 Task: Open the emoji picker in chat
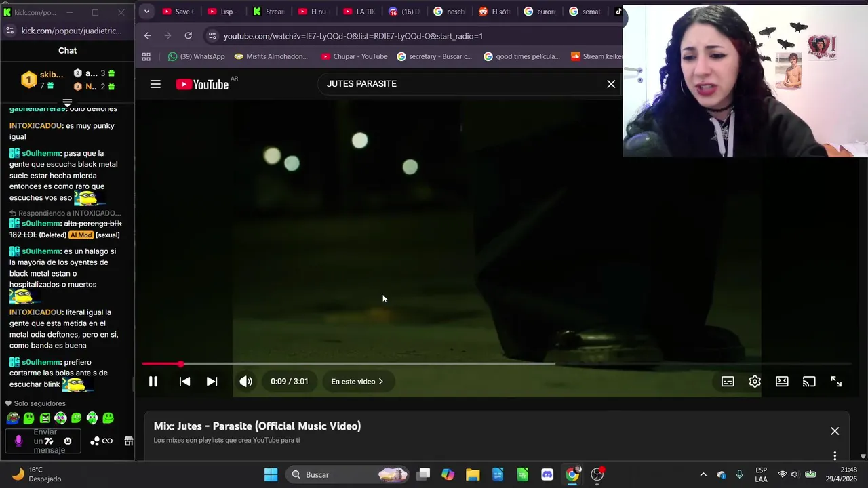pos(68,441)
